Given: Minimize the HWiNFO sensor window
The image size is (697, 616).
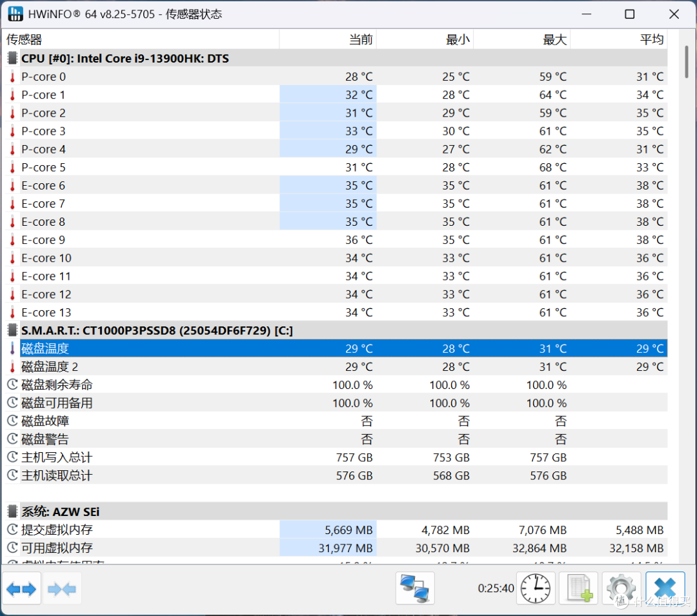Looking at the screenshot, I should [x=587, y=14].
